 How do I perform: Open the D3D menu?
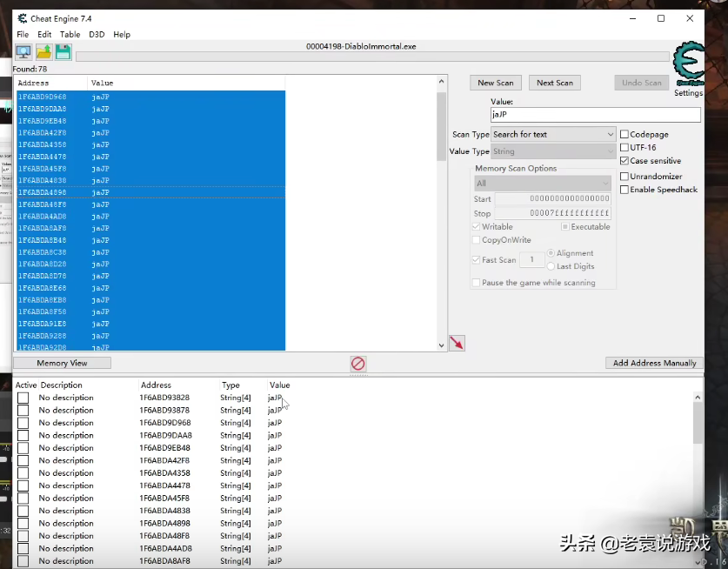(x=97, y=35)
